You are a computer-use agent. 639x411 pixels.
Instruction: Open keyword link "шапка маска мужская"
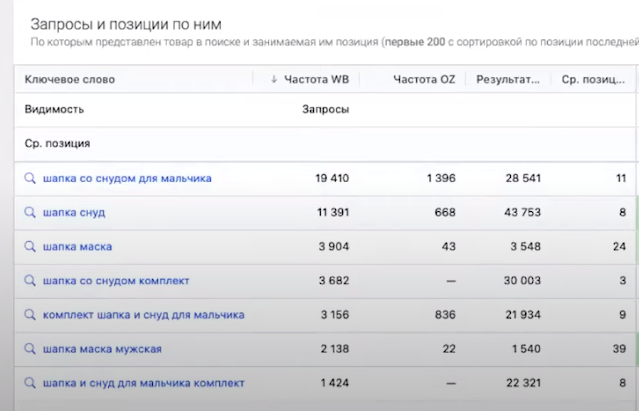[102, 349]
